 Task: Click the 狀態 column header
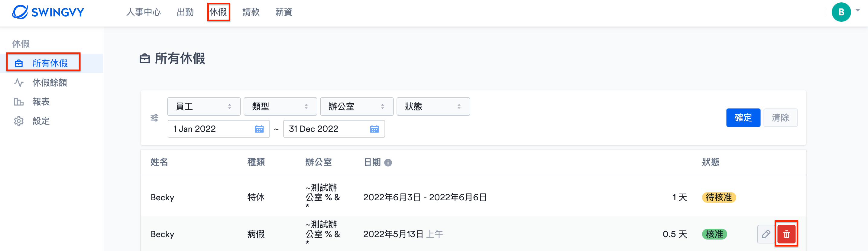pos(711,162)
